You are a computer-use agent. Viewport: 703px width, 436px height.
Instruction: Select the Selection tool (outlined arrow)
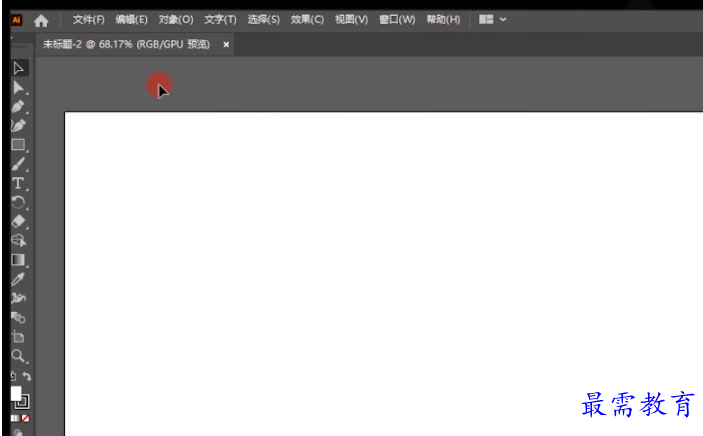[x=18, y=69]
